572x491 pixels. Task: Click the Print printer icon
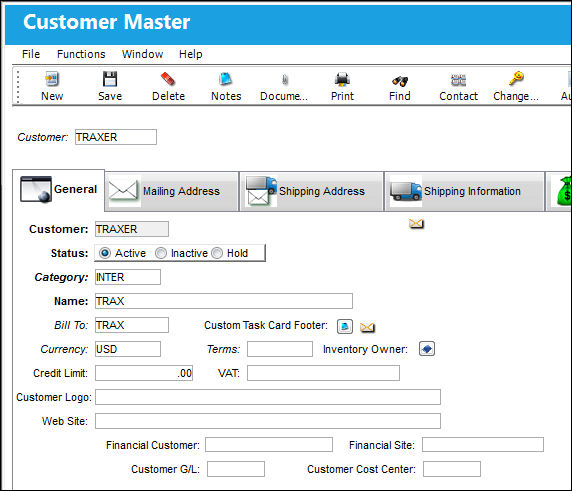click(x=342, y=79)
